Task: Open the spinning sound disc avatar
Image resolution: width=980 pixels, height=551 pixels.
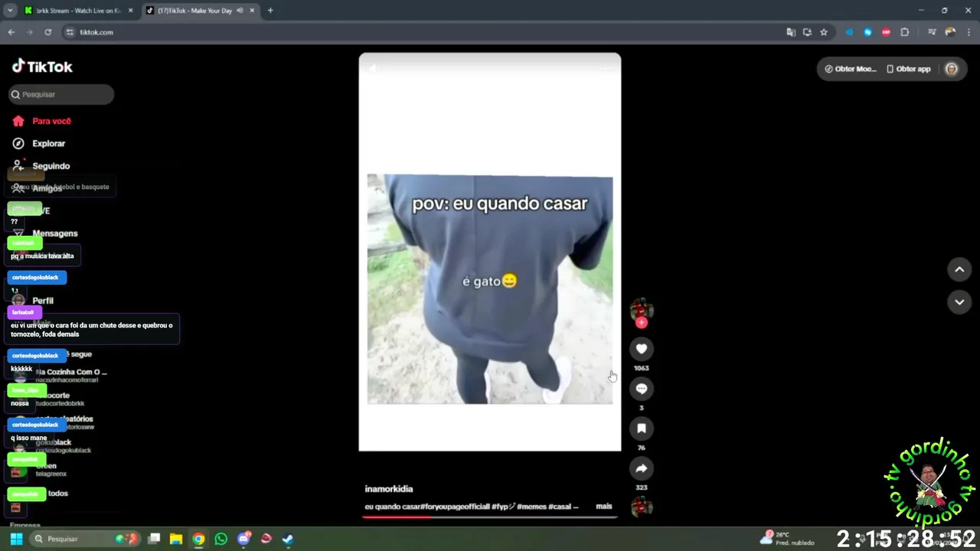Action: coord(642,507)
